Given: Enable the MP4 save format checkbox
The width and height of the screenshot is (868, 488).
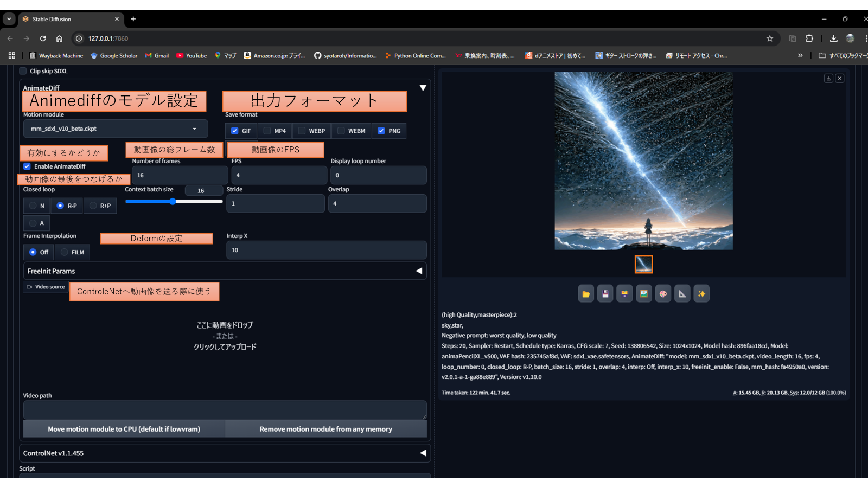Looking at the screenshot, I should [x=267, y=131].
